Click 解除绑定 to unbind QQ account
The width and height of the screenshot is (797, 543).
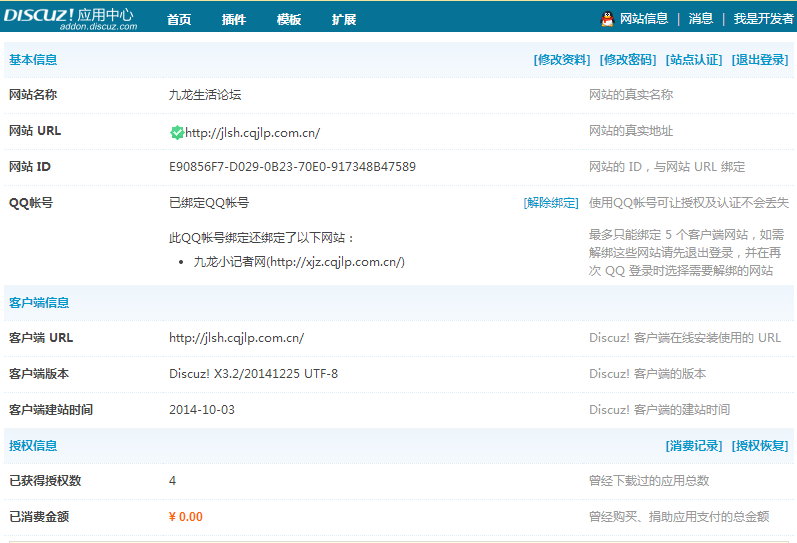coord(551,203)
